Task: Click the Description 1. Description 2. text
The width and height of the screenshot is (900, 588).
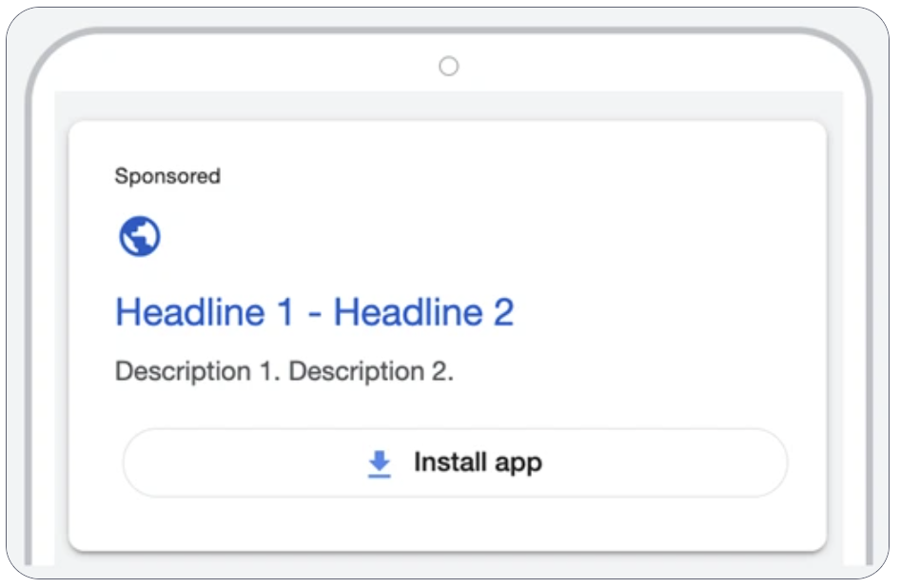Action: [284, 371]
